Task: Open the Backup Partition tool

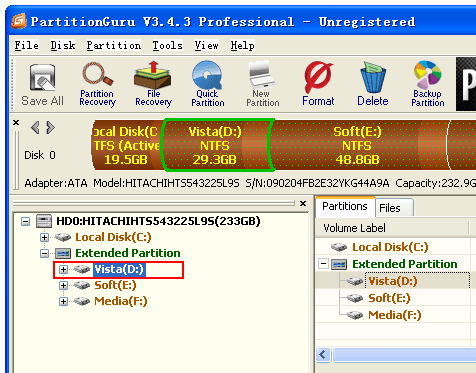Action: [428, 84]
